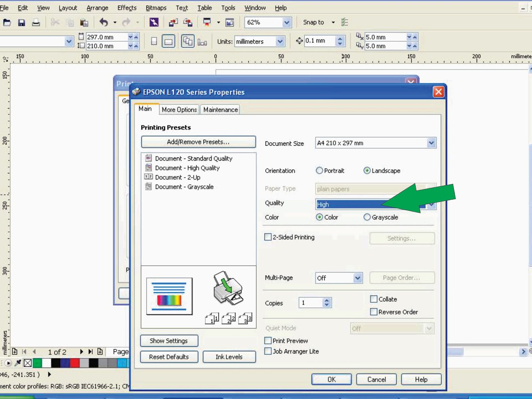Open the Arrange menu
Viewport: 532px width, 399px height.
click(x=97, y=8)
